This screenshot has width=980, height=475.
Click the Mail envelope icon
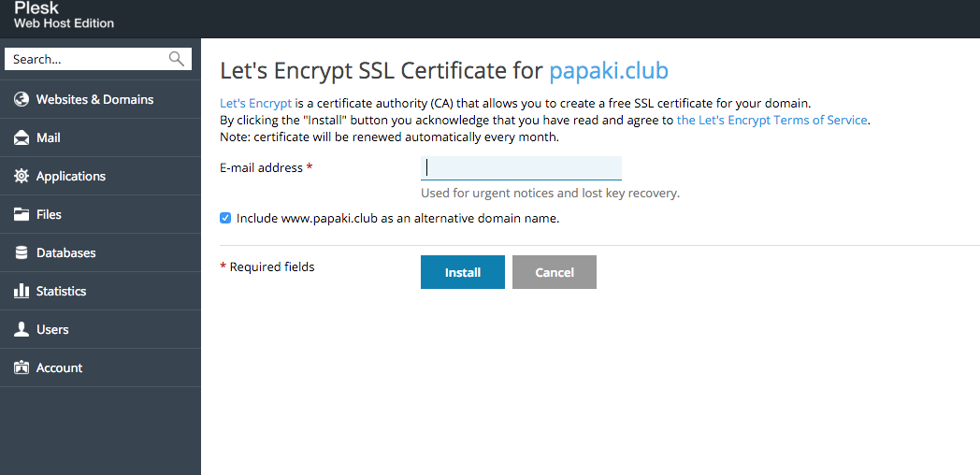22,137
